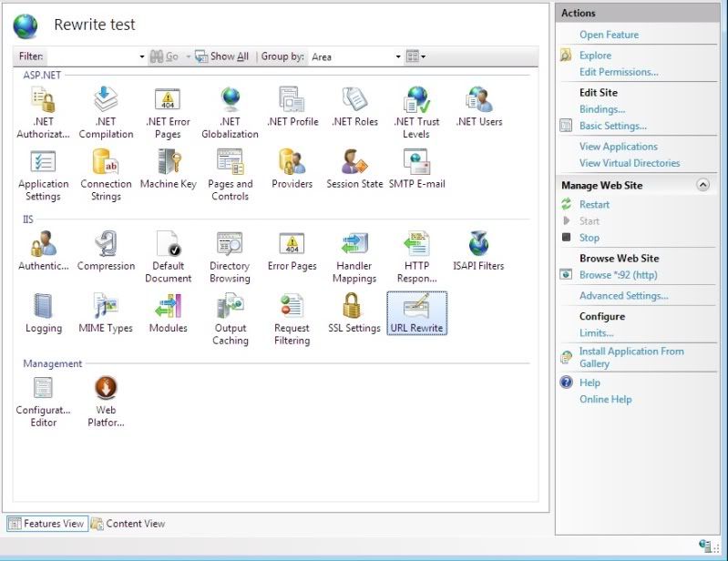Open the Configuration Editor feature

point(43,402)
